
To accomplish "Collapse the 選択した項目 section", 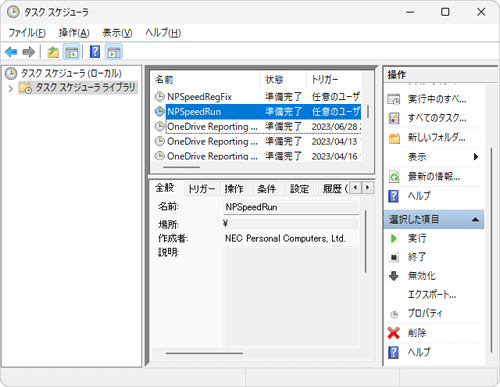I will pyautogui.click(x=475, y=219).
